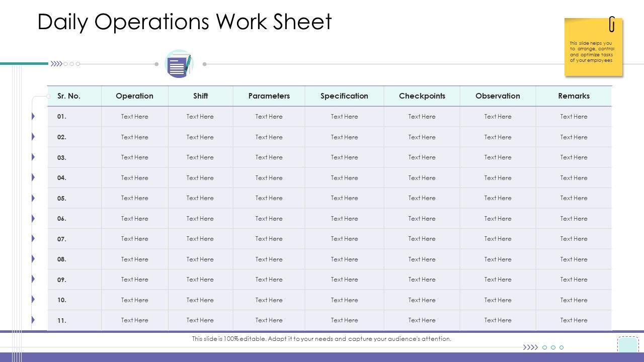Click 'Text Here' in row 02 Shift column
Viewport: 644px width, 362px height.
point(200,137)
